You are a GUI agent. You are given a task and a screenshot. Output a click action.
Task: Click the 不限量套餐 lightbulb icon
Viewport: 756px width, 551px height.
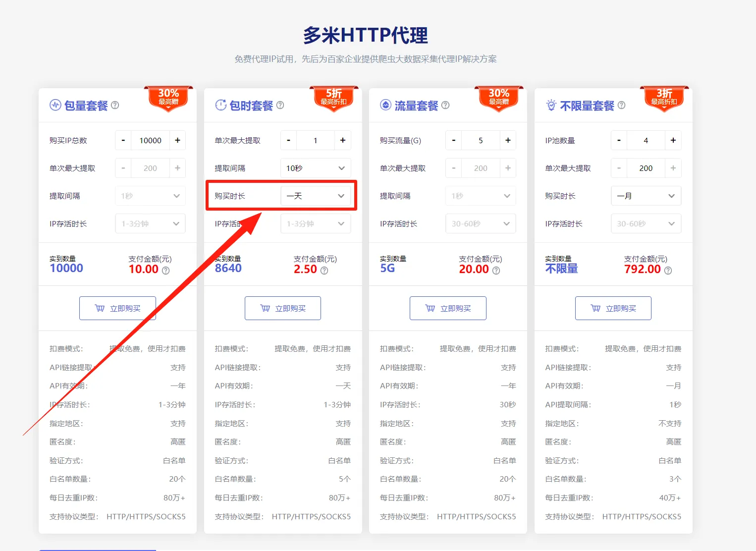click(551, 105)
